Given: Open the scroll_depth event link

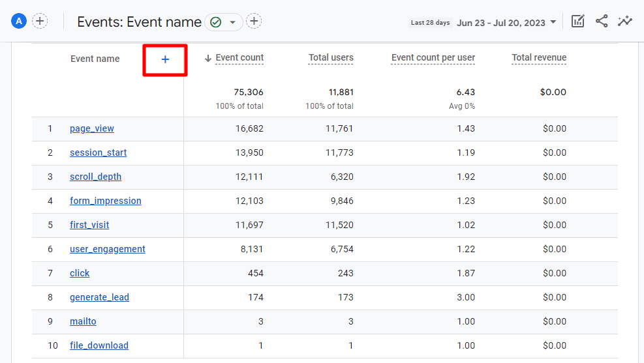Looking at the screenshot, I should pos(95,177).
